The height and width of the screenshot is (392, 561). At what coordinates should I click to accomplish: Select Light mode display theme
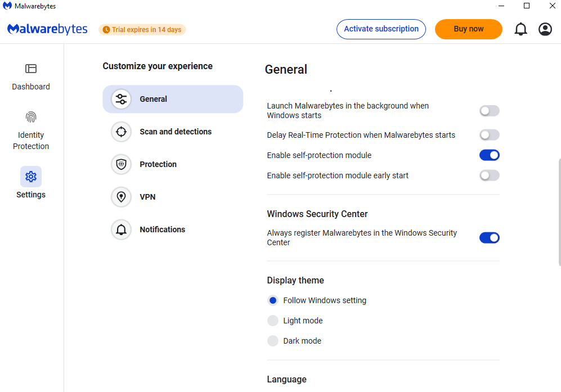[273, 321]
